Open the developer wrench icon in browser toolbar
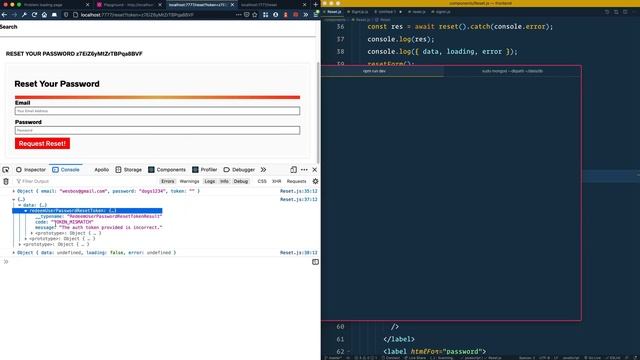 (24, 15)
